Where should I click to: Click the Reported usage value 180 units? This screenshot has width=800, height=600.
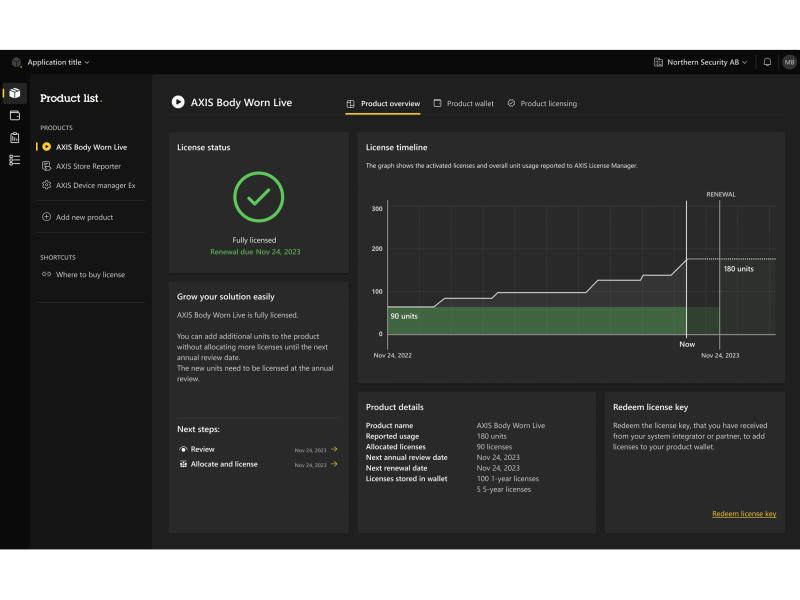[491, 436]
